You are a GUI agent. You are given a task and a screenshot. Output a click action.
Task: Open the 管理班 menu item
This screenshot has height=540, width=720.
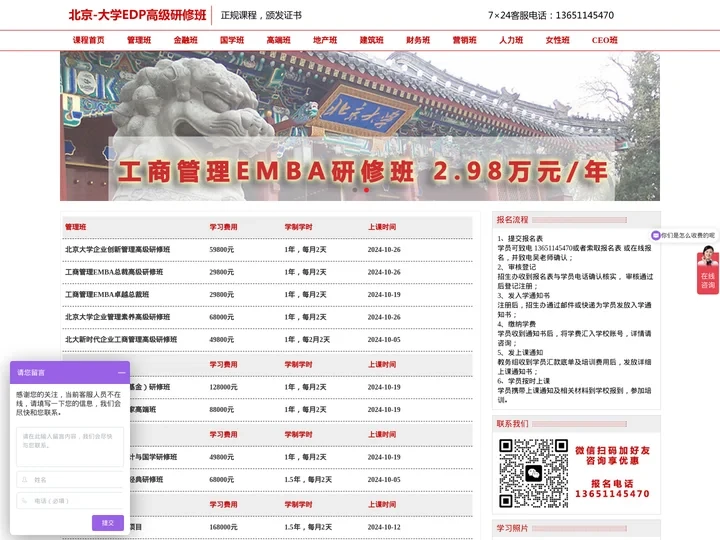tap(139, 40)
